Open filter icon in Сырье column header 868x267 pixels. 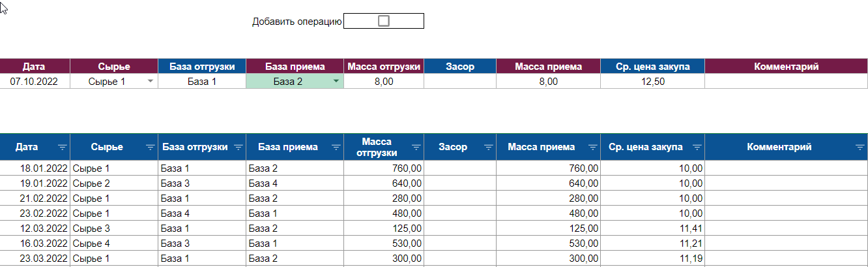click(151, 148)
